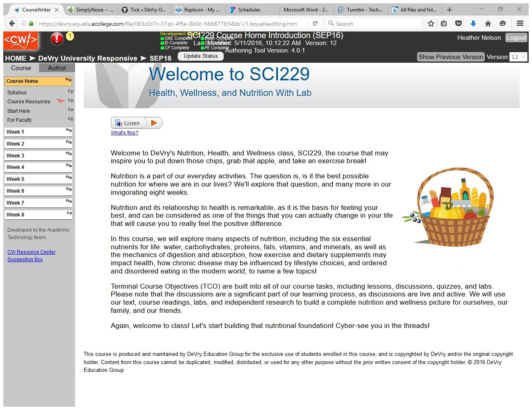Viewport: 532px width, 410px height.
Task: Click the Pocket save icon
Action: [459, 23]
